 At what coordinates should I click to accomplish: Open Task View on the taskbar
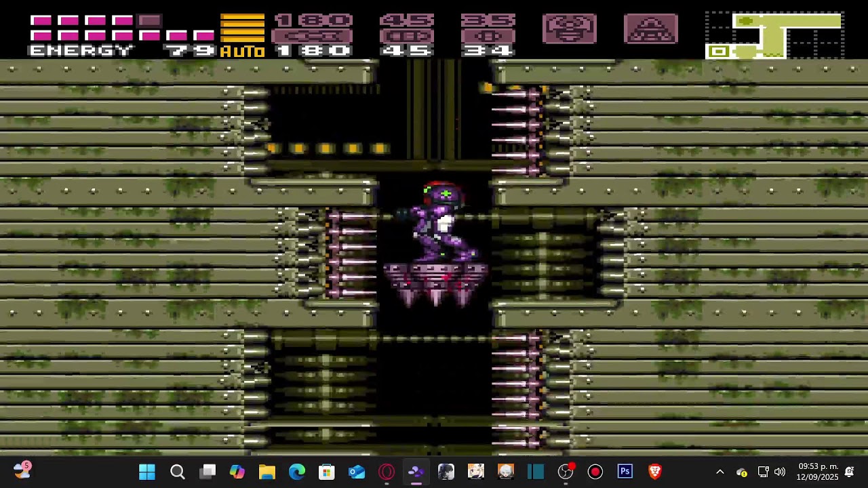coord(208,472)
